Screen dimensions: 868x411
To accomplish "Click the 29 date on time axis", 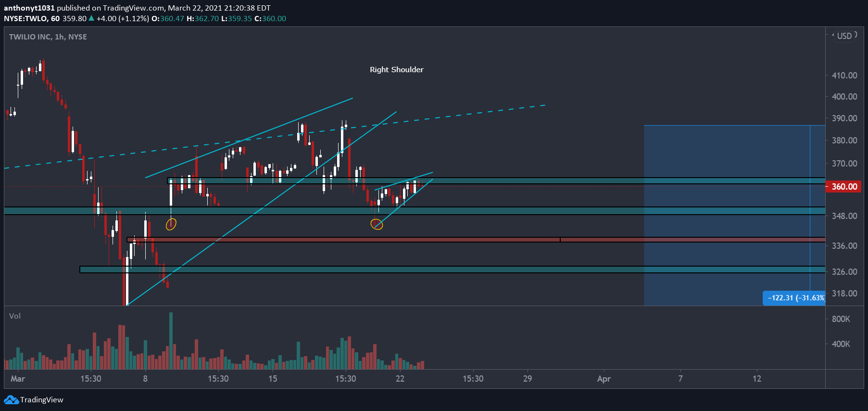I will [x=528, y=379].
